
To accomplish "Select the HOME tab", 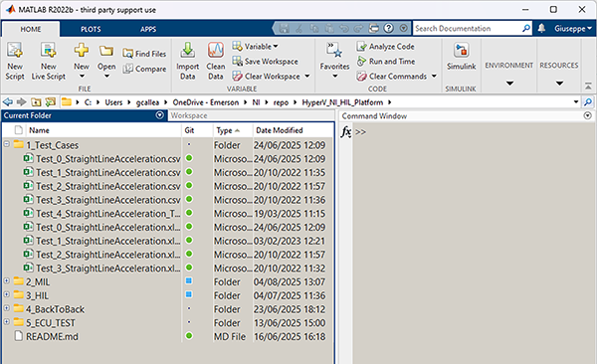I will point(31,29).
